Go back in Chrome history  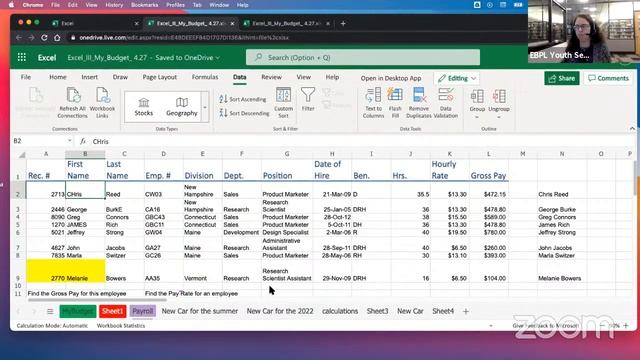click(x=19, y=38)
